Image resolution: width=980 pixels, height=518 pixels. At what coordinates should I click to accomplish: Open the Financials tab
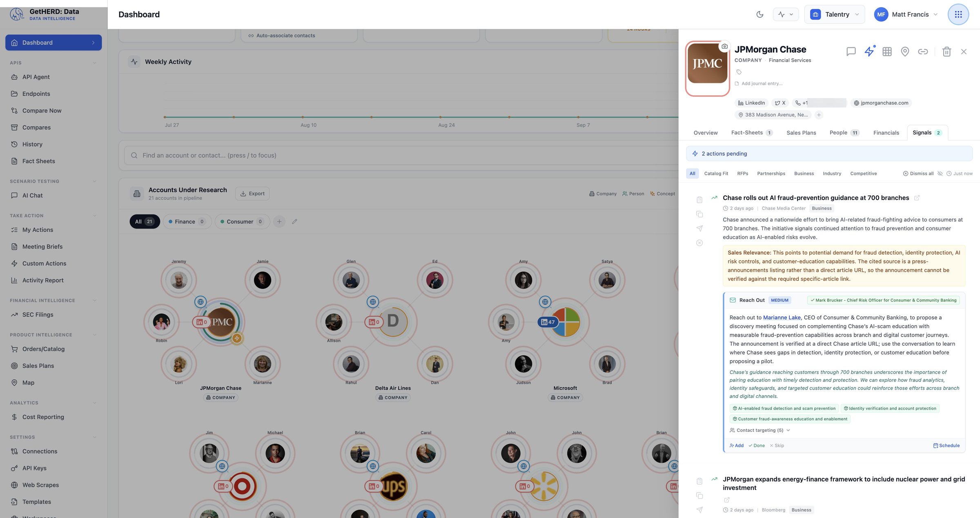coord(886,133)
